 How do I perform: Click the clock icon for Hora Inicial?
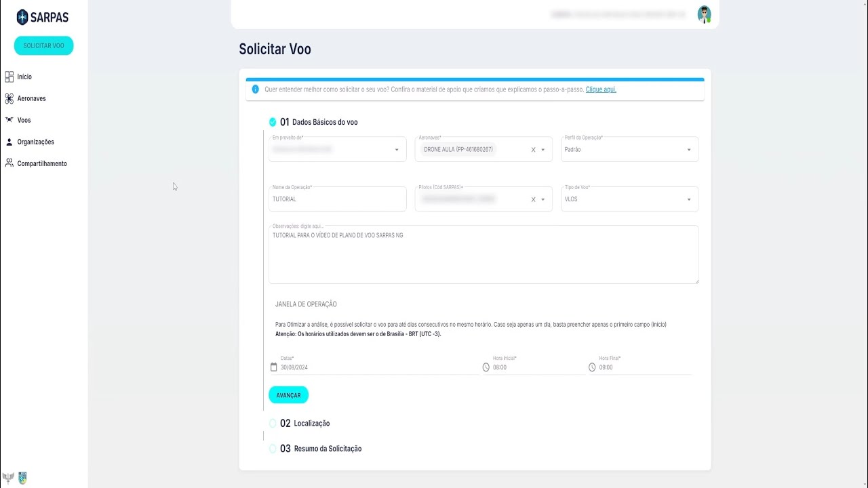(486, 367)
